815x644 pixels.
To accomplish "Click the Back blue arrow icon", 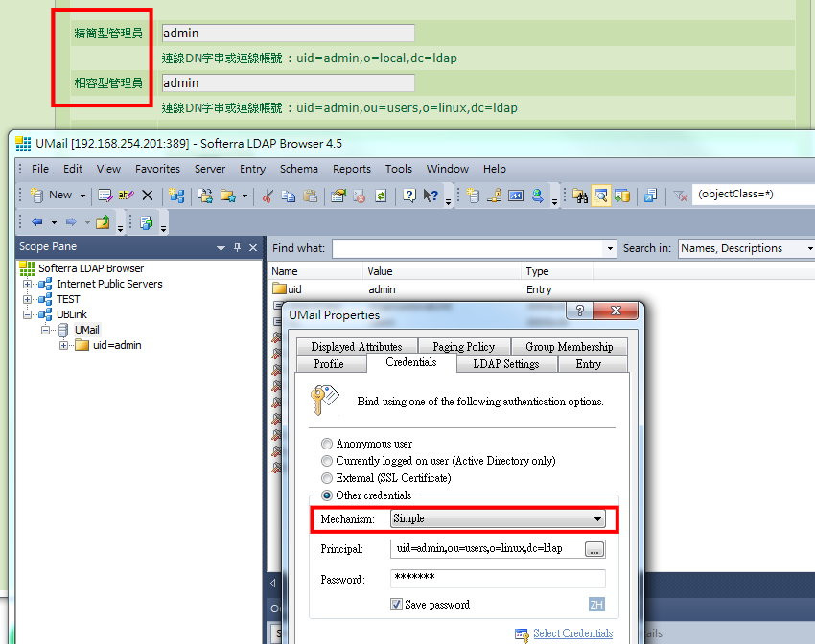I will [37, 222].
